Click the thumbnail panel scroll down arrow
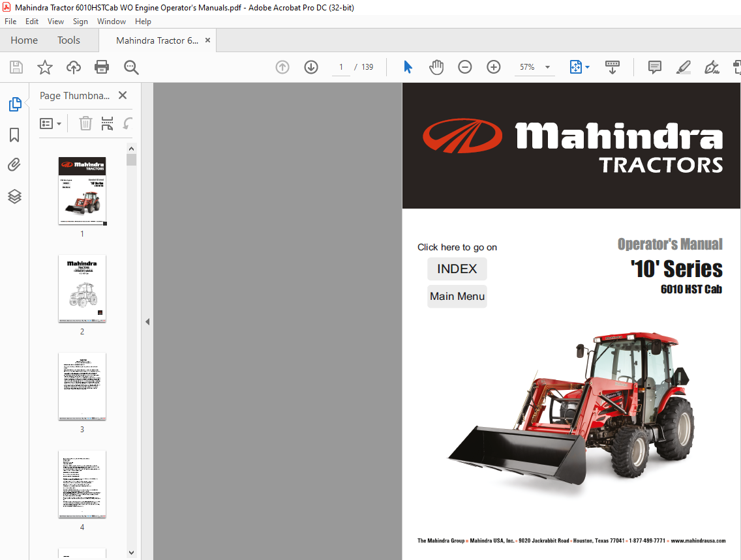 131,552
